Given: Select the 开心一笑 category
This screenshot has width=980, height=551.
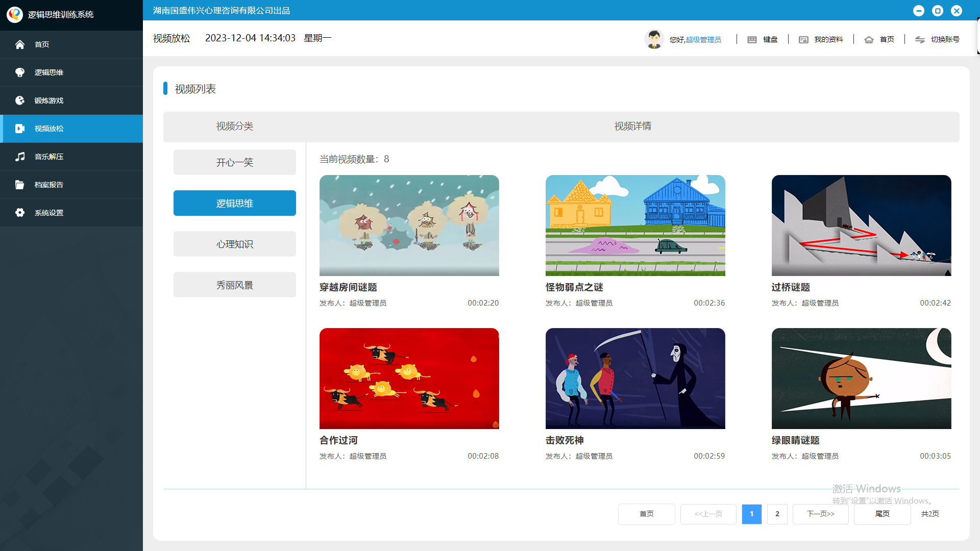Looking at the screenshot, I should pos(234,162).
